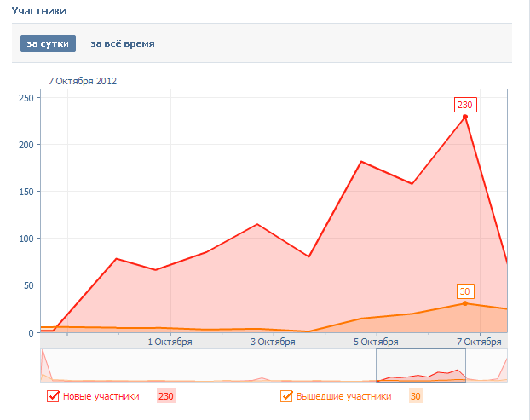Image resolution: width=530 pixels, height=420 pixels.
Task: Click the "1 Октября" axis label
Action: tap(170, 342)
